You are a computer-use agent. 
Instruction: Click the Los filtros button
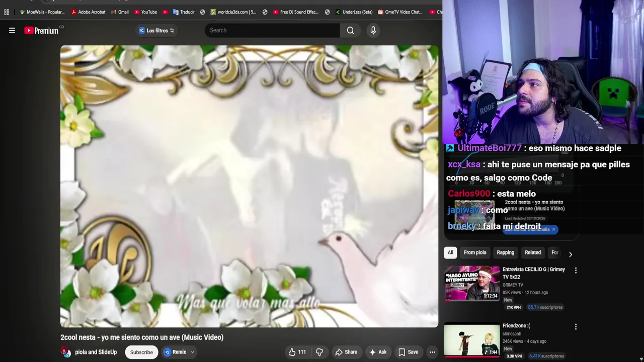point(156,31)
